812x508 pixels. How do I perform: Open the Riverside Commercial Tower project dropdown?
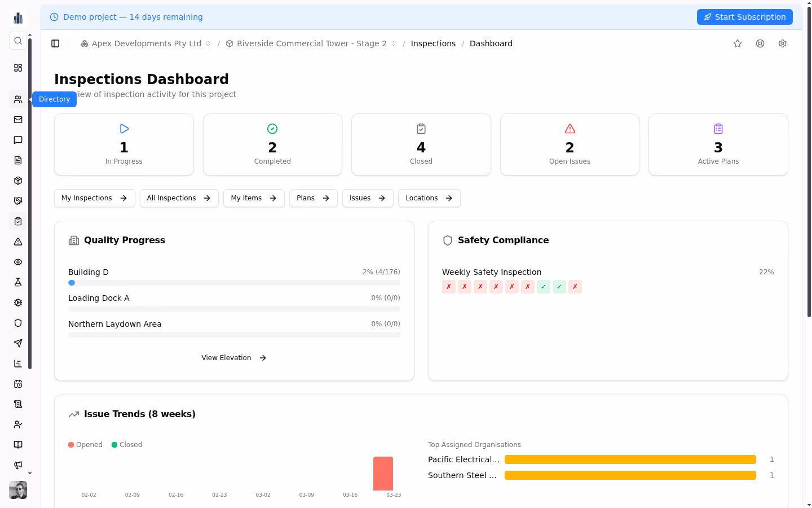(394, 43)
